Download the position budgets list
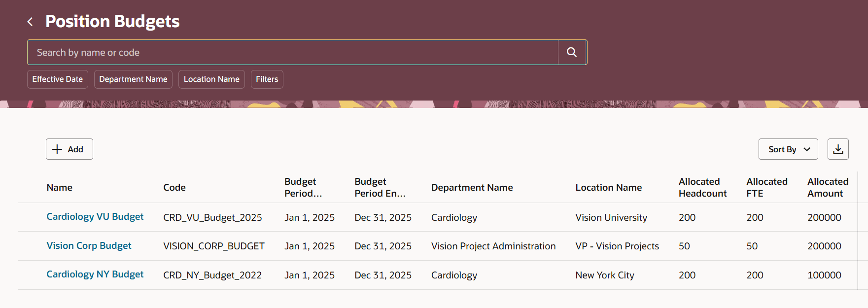The width and height of the screenshot is (868, 308). pos(838,149)
